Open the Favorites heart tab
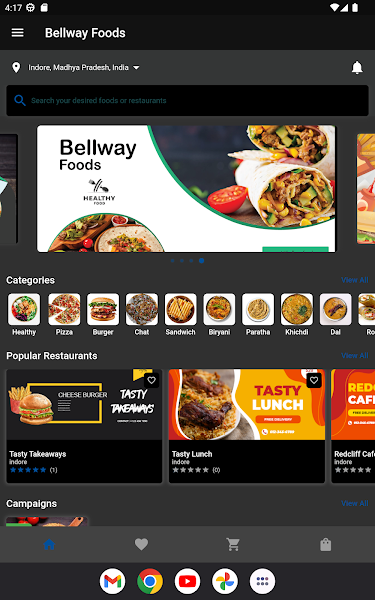The height and width of the screenshot is (600, 375). (141, 544)
